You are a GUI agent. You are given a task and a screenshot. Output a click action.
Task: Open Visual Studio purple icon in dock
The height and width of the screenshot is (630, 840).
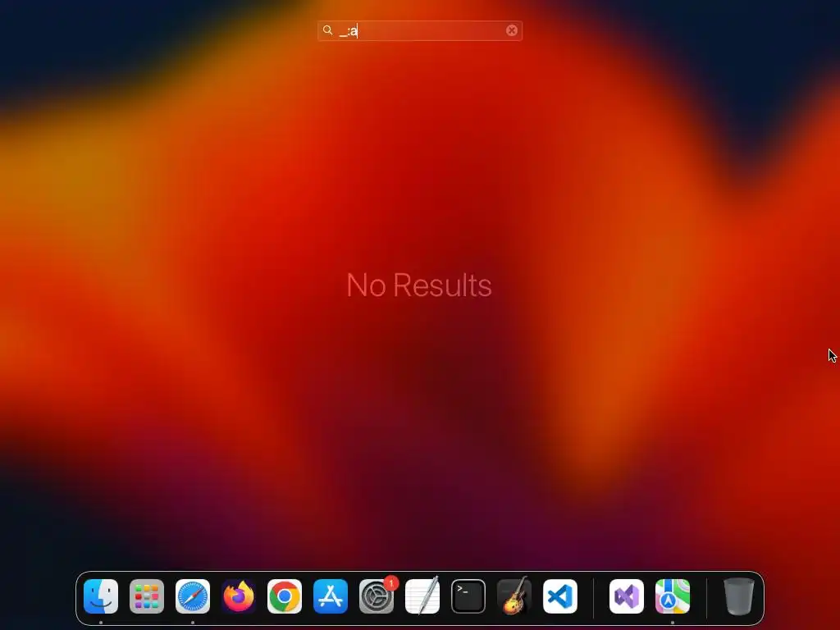click(627, 596)
